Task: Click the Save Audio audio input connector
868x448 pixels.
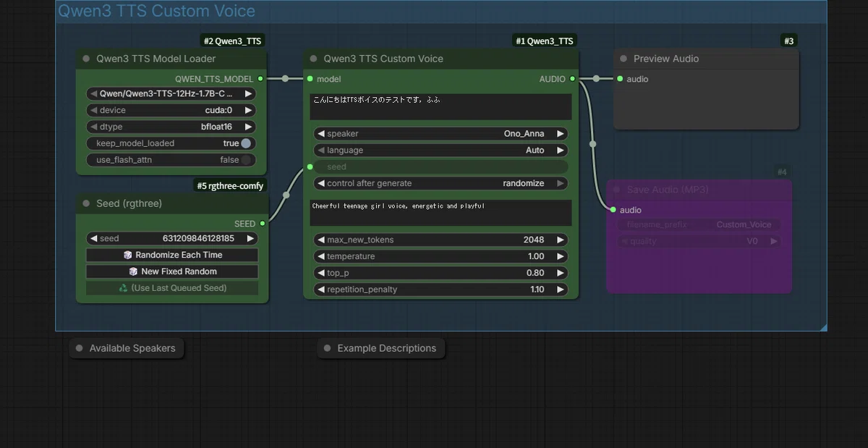Action: (613, 210)
